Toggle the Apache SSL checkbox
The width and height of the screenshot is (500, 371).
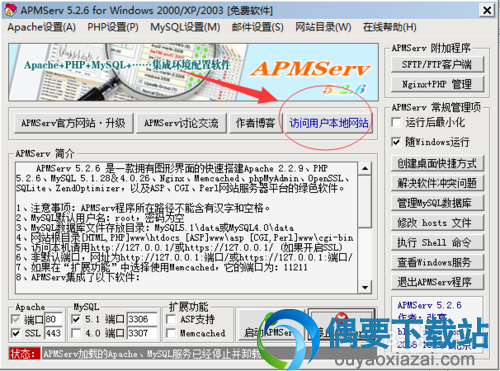[x=16, y=333]
